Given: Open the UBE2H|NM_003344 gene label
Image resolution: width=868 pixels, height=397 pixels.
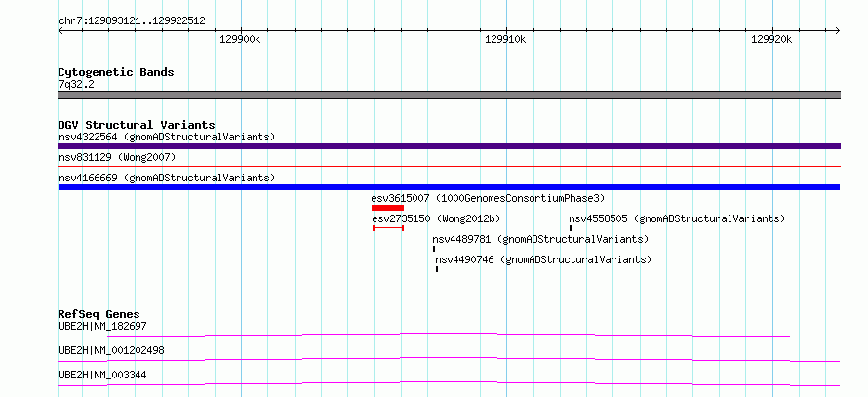Looking at the screenshot, I should 102,376.
